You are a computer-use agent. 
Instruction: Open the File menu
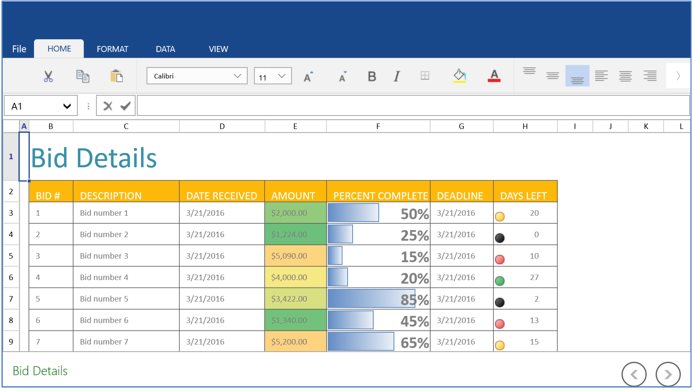(19, 49)
